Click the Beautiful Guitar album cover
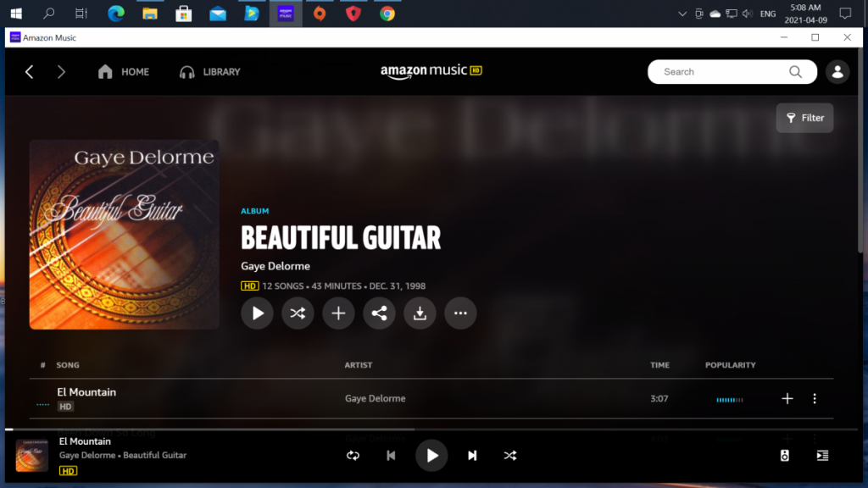Image resolution: width=868 pixels, height=488 pixels. click(124, 235)
